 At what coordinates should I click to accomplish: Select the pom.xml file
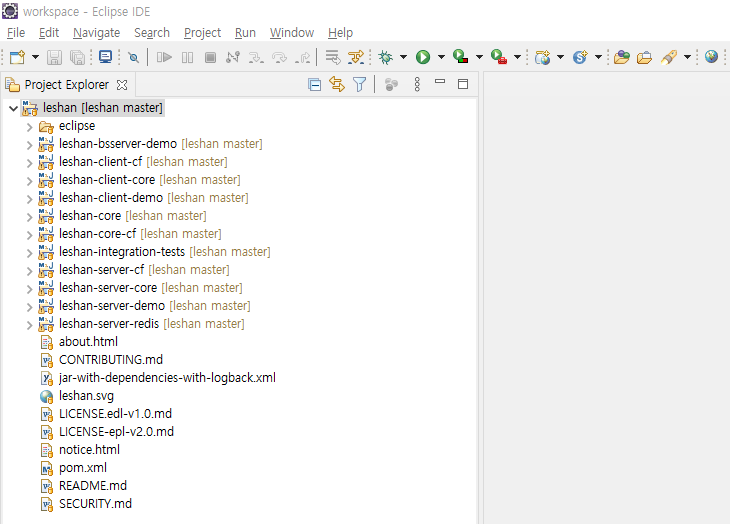click(74, 468)
